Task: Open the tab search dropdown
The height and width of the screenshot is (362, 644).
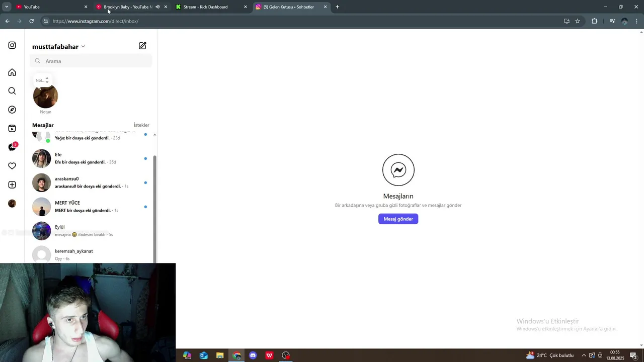Action: pos(7,7)
